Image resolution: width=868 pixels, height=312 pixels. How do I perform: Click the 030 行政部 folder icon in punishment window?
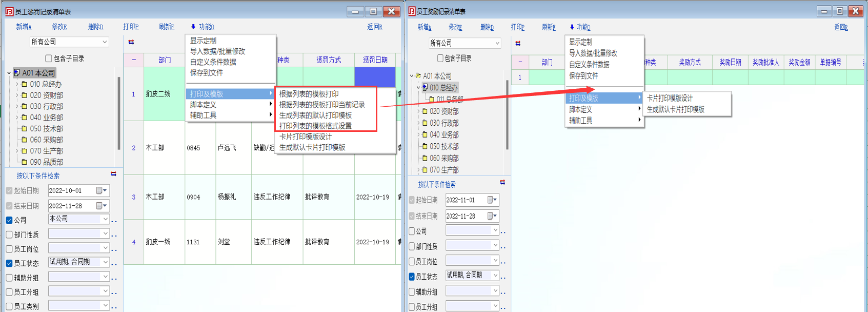24,106
